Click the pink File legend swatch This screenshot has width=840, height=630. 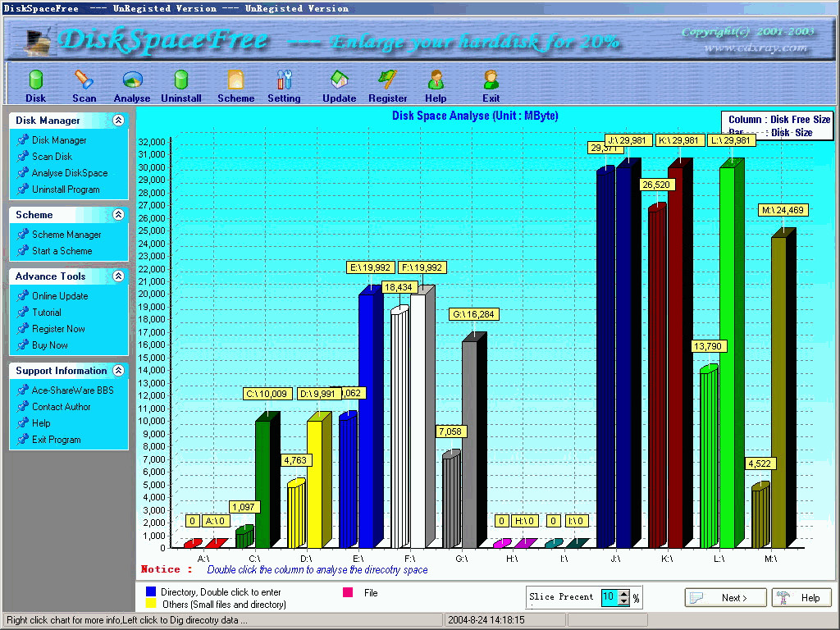tap(348, 592)
